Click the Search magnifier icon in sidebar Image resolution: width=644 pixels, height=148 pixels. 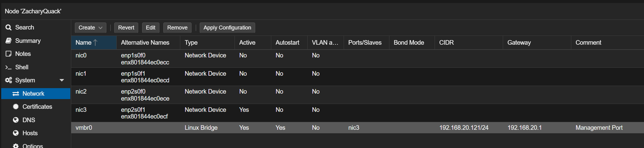pyautogui.click(x=8, y=27)
